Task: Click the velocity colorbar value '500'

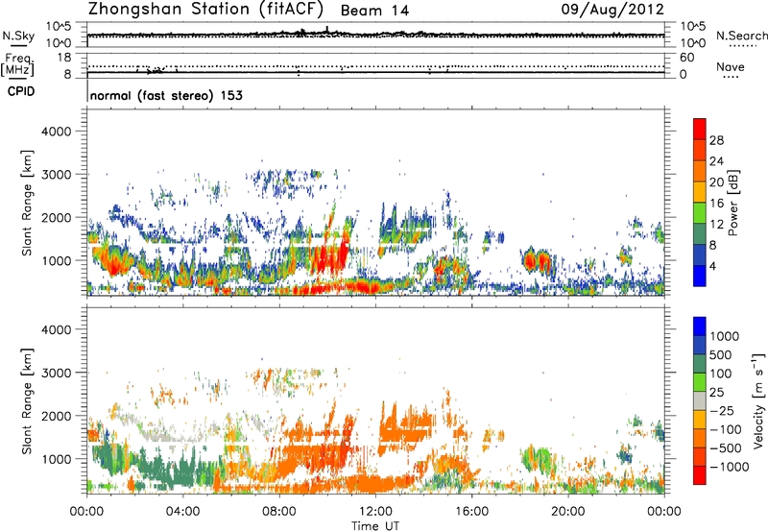Action: tap(721, 354)
